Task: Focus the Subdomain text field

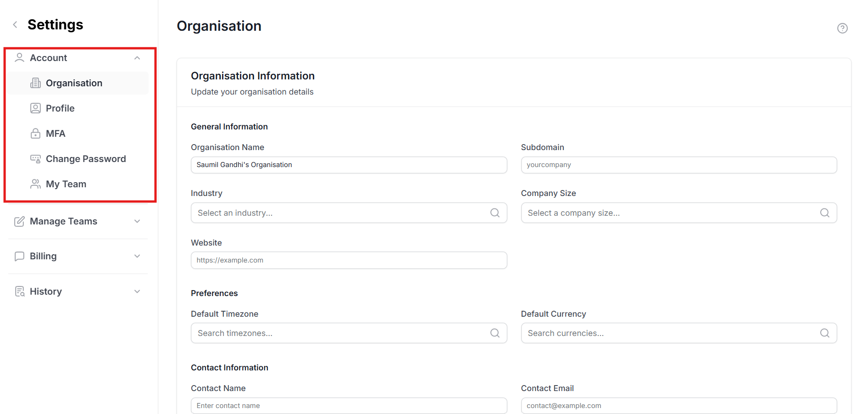Action: tap(679, 165)
